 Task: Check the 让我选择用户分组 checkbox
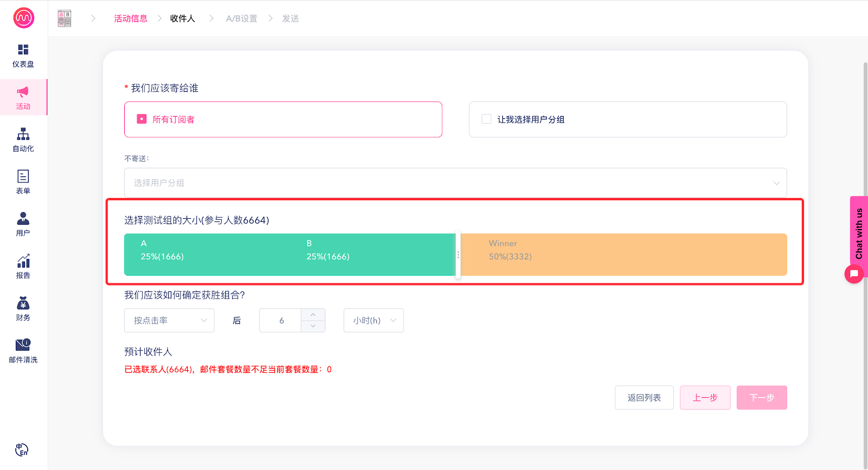tap(487, 119)
